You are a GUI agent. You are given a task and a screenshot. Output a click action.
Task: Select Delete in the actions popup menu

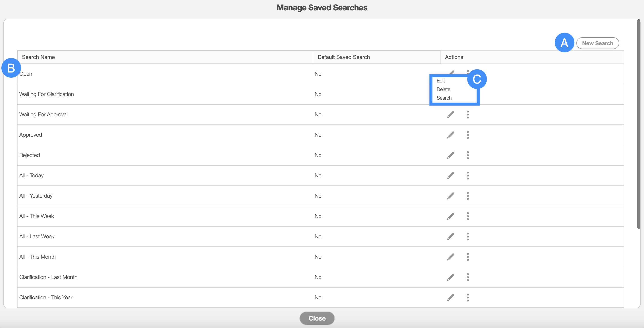[x=443, y=89]
